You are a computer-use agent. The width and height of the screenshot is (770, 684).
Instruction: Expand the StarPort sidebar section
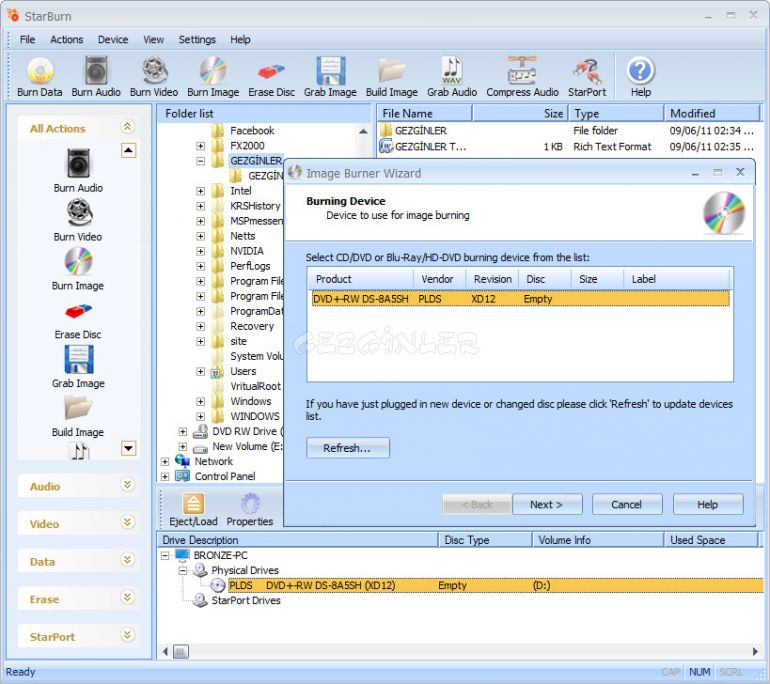point(127,635)
